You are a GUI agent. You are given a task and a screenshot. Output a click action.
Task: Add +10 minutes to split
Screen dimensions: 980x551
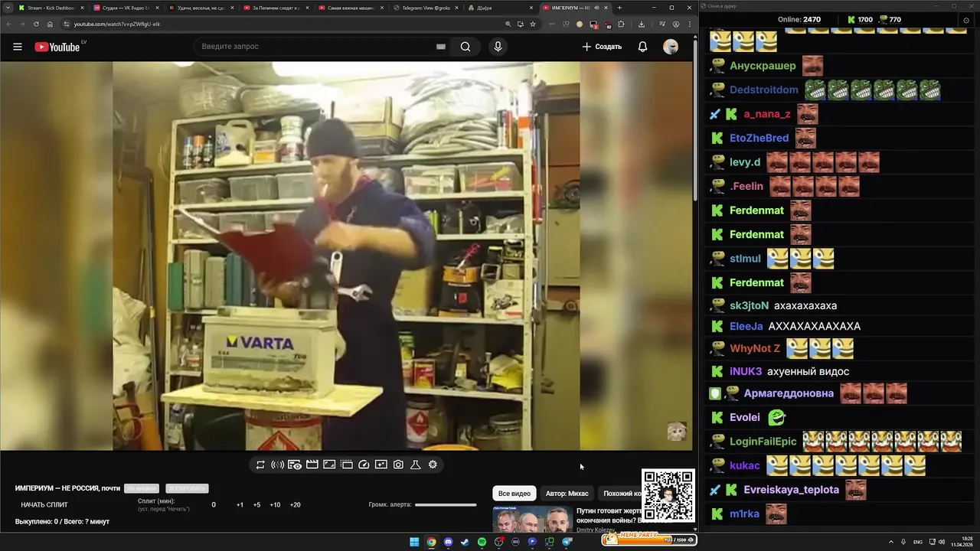tap(275, 505)
